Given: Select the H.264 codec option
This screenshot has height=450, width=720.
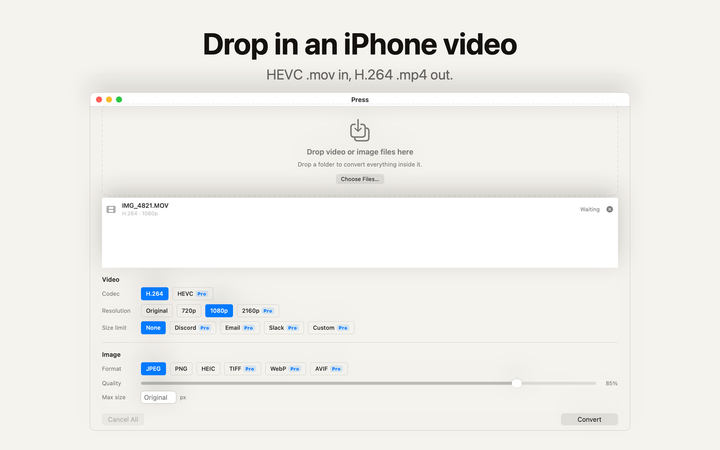Looking at the screenshot, I should [x=154, y=294].
